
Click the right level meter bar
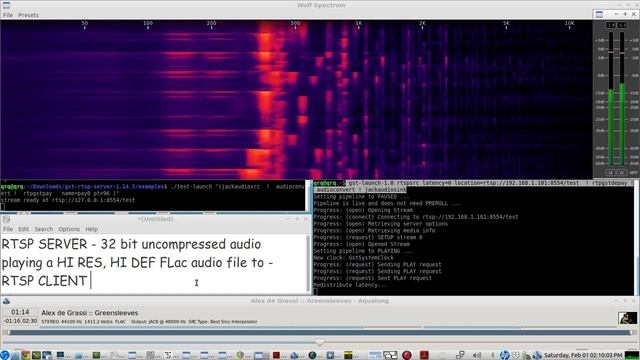tap(622, 99)
